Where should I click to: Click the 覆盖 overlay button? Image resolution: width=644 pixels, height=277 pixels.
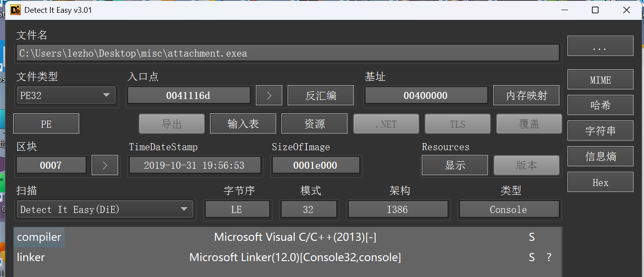(x=529, y=124)
